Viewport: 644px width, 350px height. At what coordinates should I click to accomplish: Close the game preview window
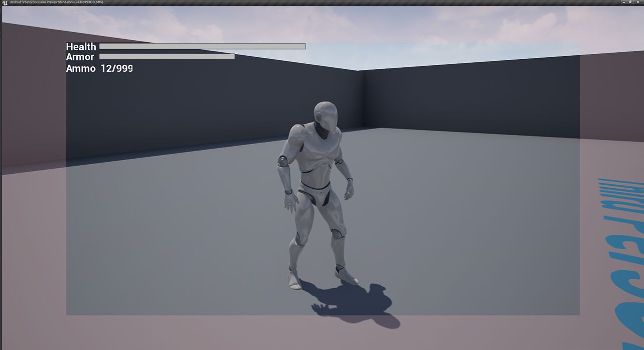coord(638,2)
